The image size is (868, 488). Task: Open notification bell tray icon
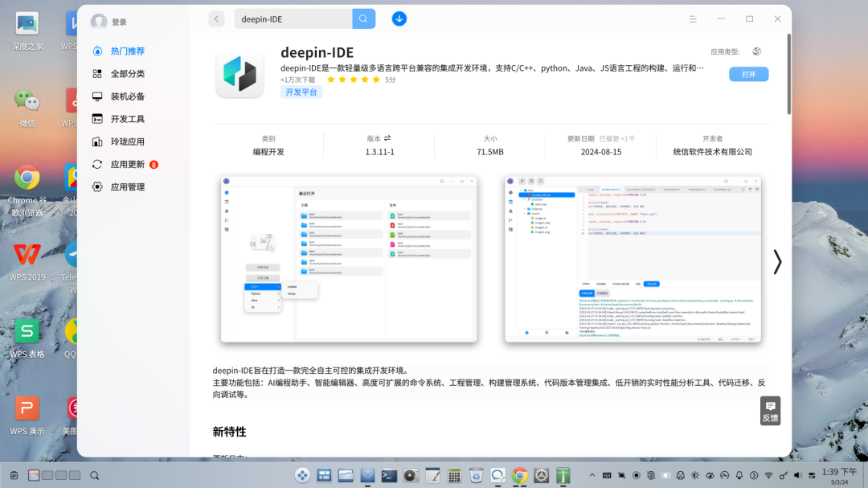pos(739,475)
